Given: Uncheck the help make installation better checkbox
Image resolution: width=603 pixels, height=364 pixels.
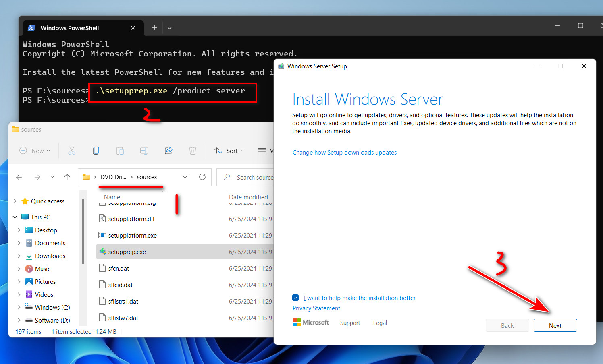Looking at the screenshot, I should pyautogui.click(x=295, y=298).
